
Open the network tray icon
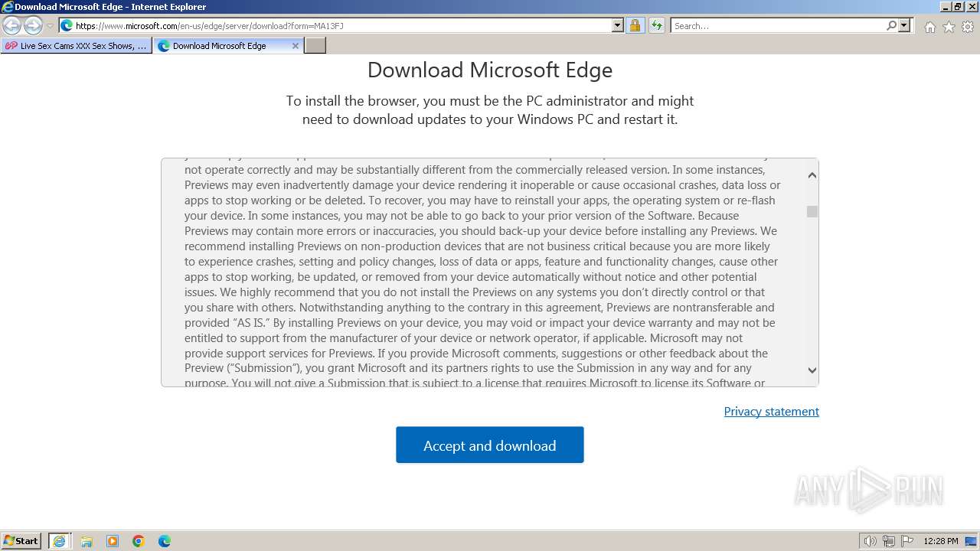tap(889, 541)
